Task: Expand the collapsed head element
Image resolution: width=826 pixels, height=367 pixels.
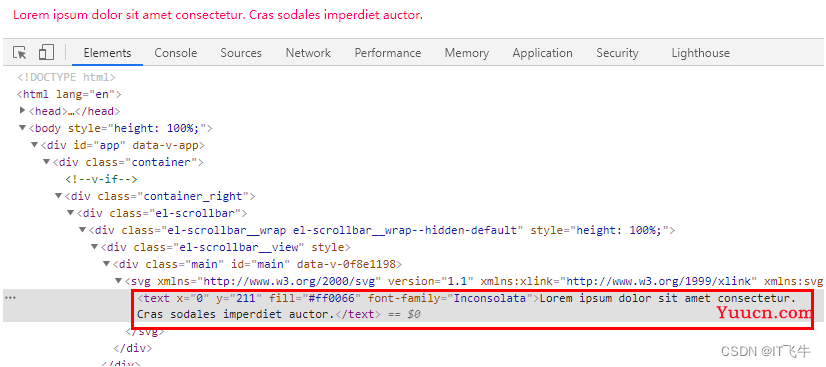Action: pos(22,111)
